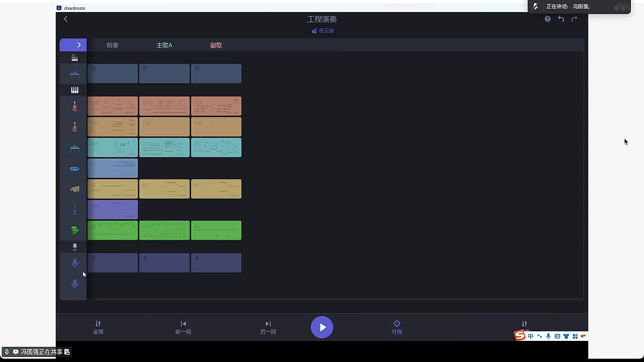Viewport: 644px width, 362px height.
Task: Click the microphone category icon above the vocal tracks
Action: 74,247
